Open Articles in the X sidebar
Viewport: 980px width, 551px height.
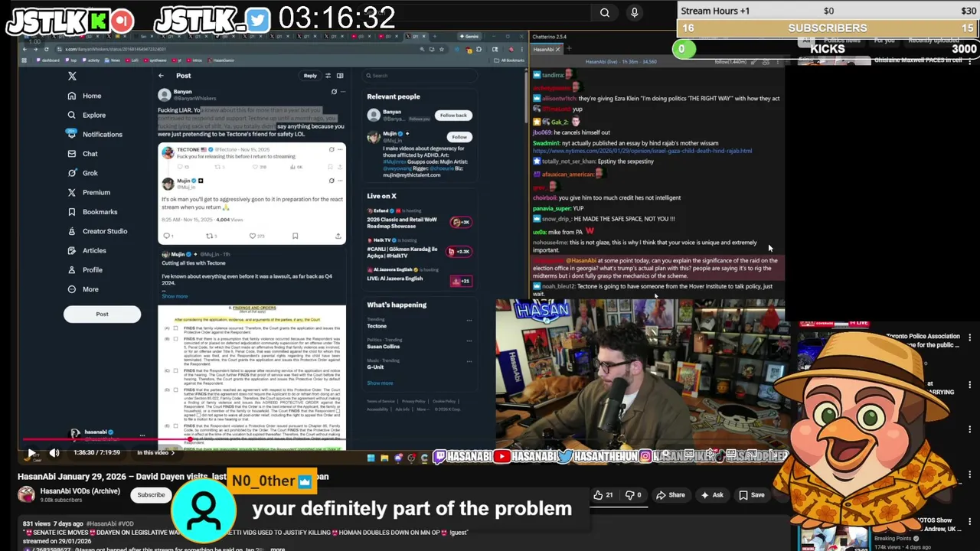click(x=87, y=250)
